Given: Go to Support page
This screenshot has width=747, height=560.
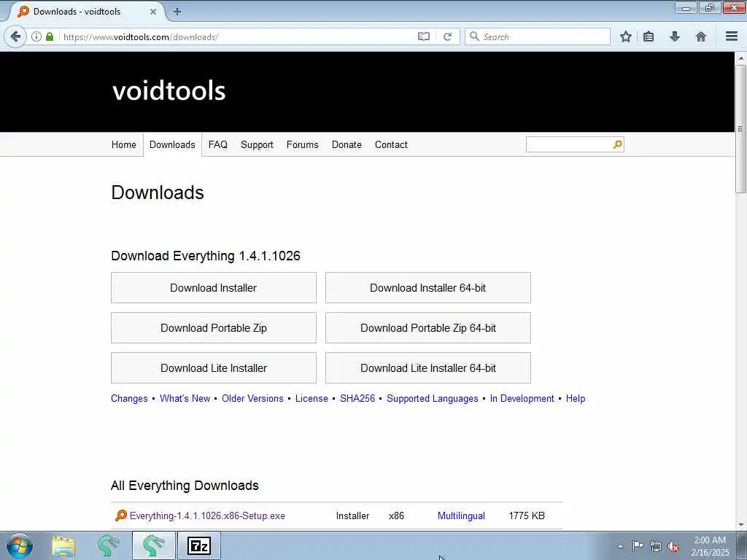Looking at the screenshot, I should point(257,145).
